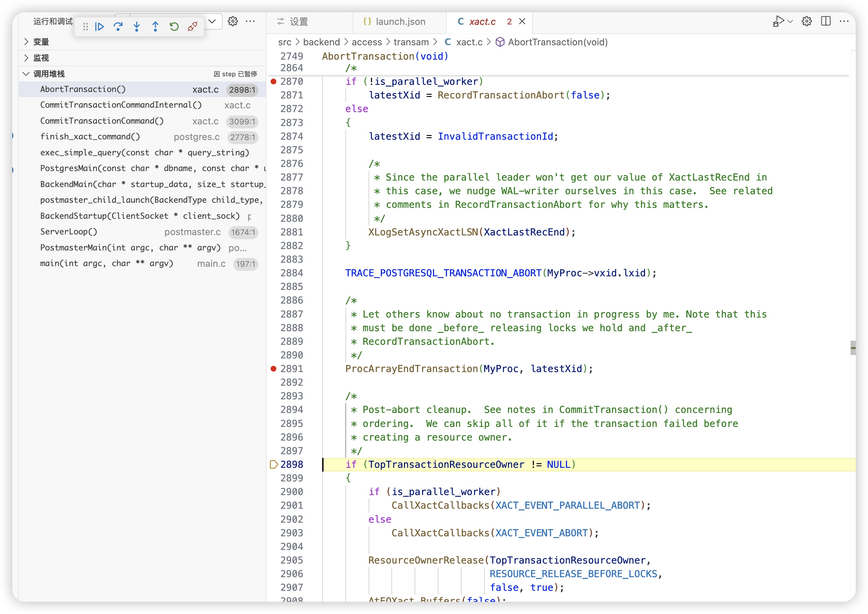Switch to the 设置 tab
Image resolution: width=868 pixels, height=614 pixels.
(299, 21)
